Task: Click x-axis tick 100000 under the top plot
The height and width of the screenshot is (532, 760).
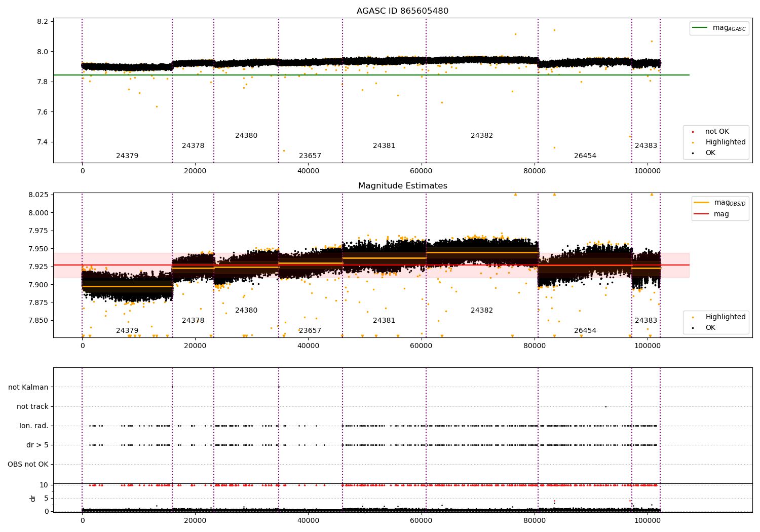Action: click(x=648, y=171)
